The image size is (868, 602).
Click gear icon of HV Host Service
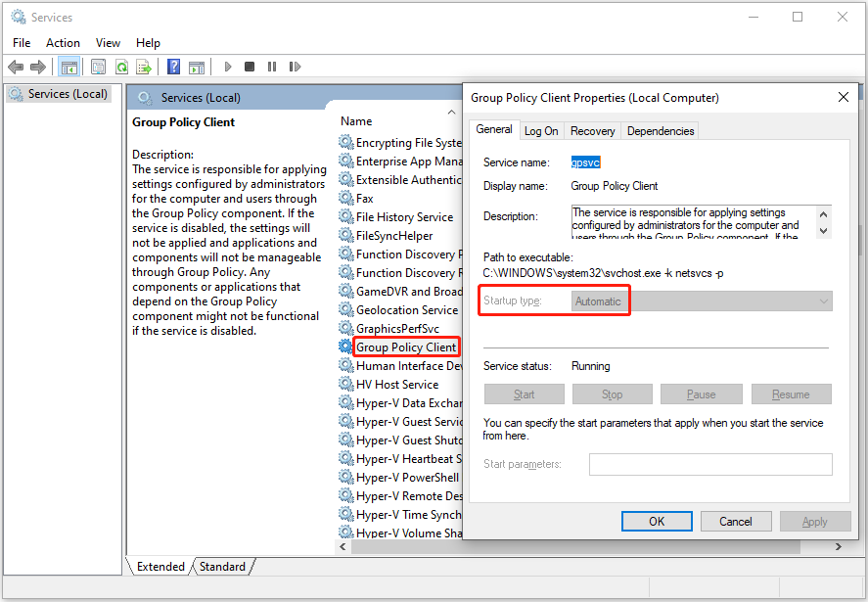point(346,384)
